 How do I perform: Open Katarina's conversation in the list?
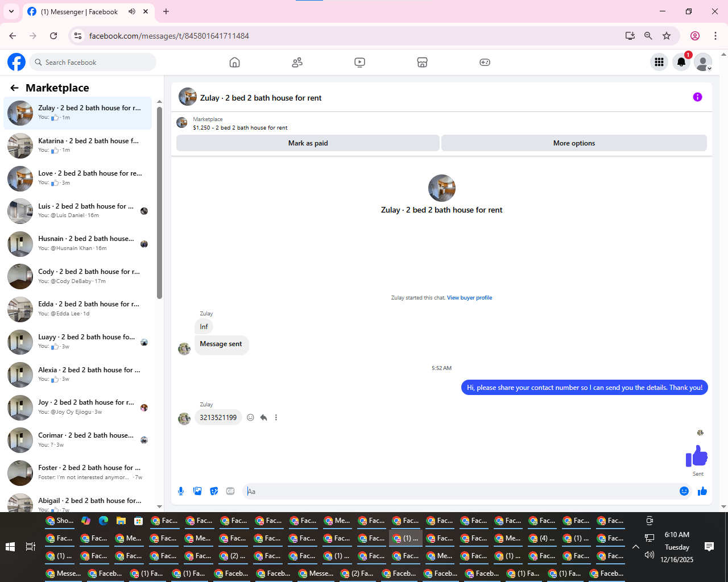click(x=78, y=145)
